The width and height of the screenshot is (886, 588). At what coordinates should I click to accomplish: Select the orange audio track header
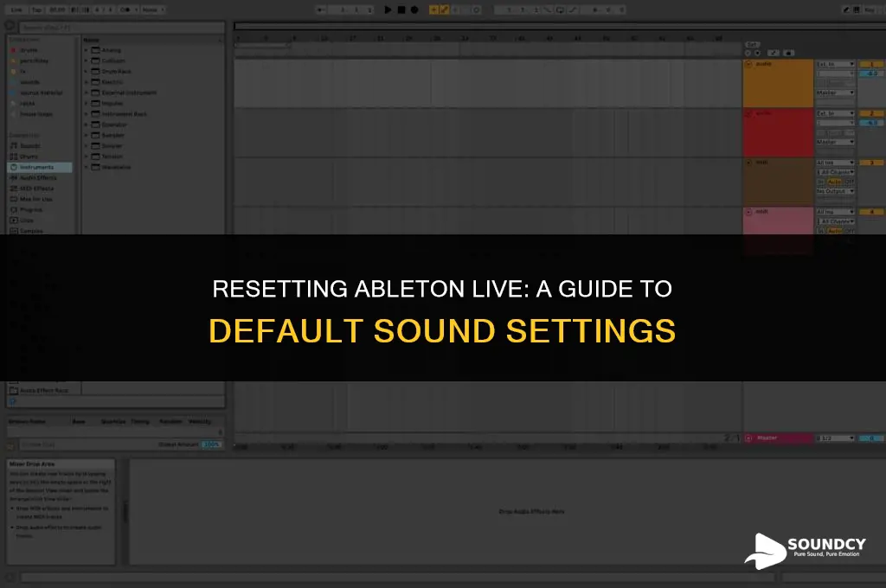tap(778, 84)
